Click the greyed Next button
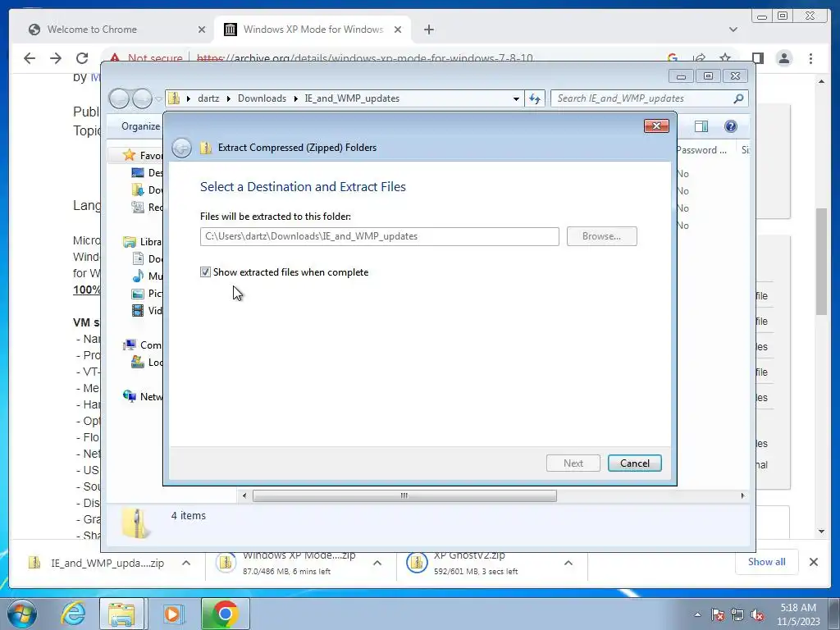The image size is (840, 630). tap(573, 463)
